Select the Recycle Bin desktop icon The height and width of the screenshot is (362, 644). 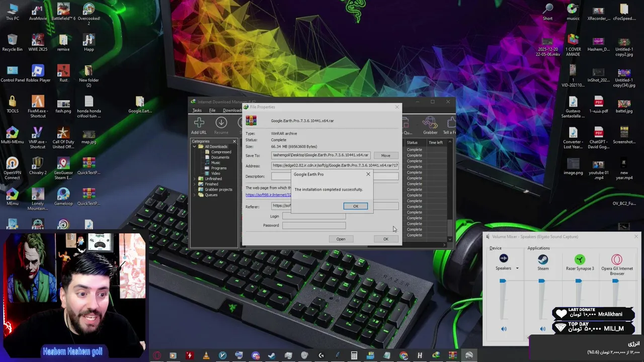(13, 43)
